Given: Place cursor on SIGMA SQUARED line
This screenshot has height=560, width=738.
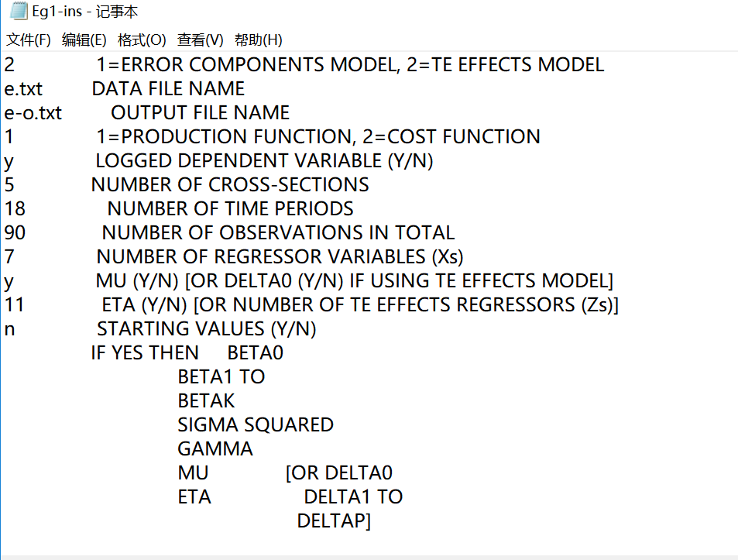Looking at the screenshot, I should point(256,425).
